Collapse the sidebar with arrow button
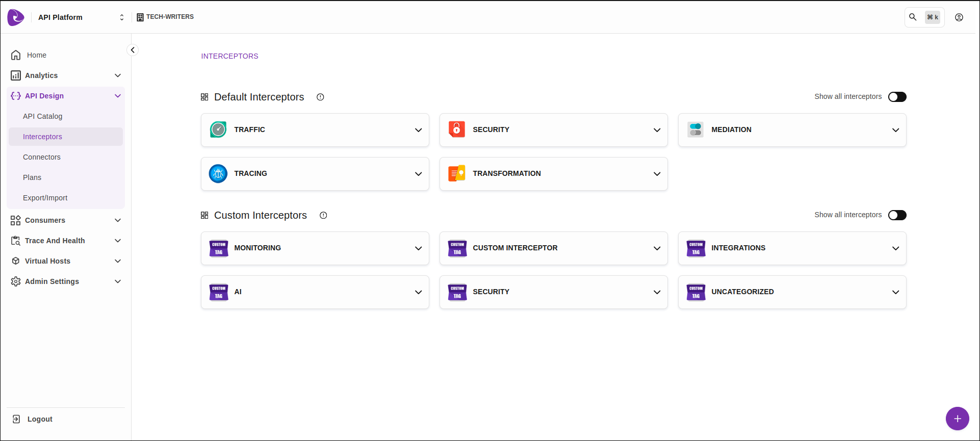Image resolution: width=980 pixels, height=441 pixels. coord(133,50)
